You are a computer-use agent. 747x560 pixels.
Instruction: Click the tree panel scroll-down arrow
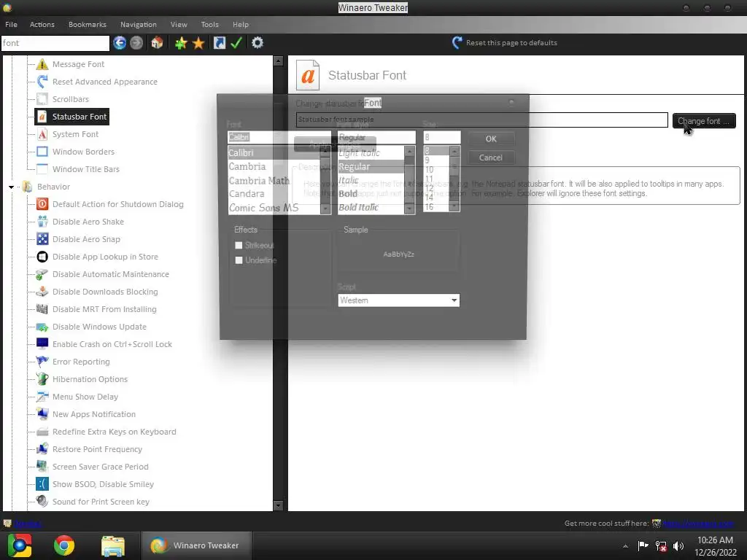[278, 506]
